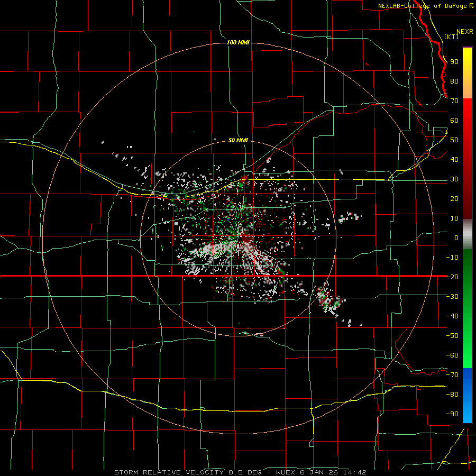Click the "NEXR" label above the scale
476x476 pixels.
[x=465, y=32]
